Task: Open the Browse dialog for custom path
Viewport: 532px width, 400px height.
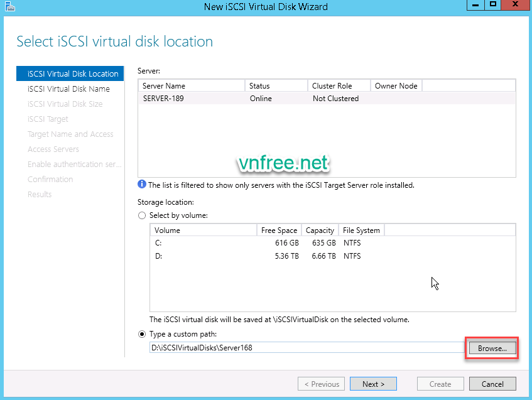Action: 492,348
